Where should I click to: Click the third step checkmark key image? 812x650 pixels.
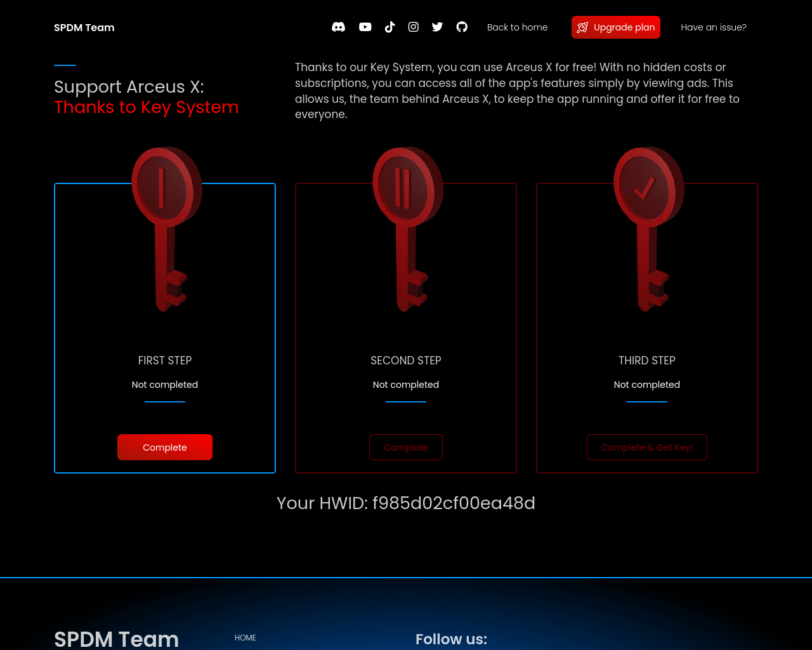648,229
